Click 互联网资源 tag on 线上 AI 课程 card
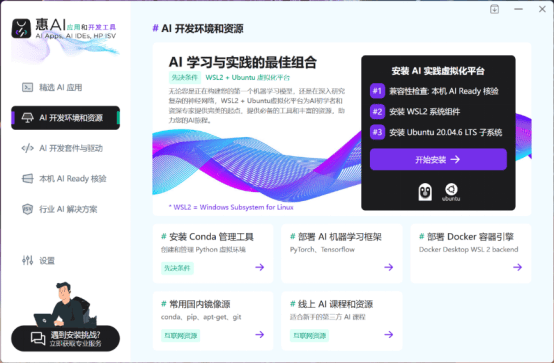Image resolution: width=554 pixels, height=363 pixels. pyautogui.click(x=310, y=335)
